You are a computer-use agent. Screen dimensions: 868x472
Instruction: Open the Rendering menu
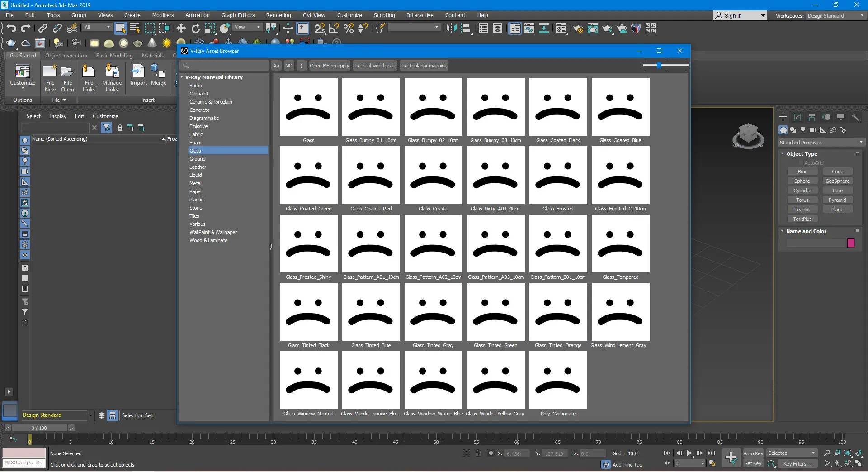(x=278, y=15)
